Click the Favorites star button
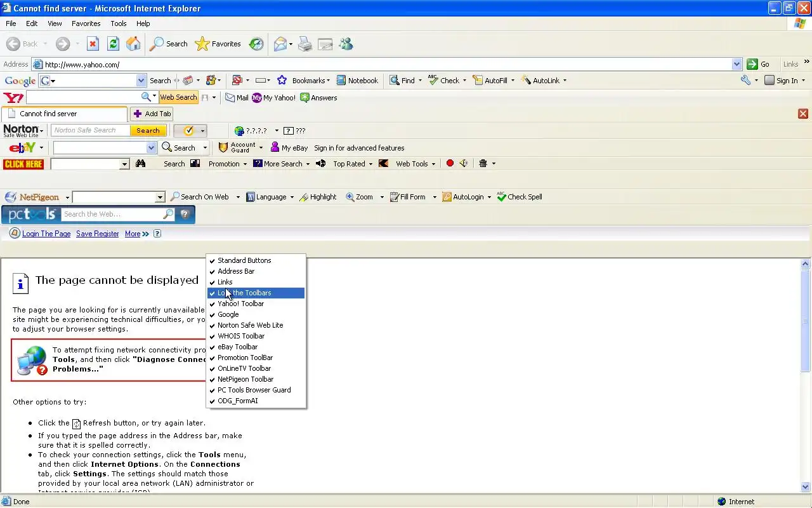The height and width of the screenshot is (508, 812). (x=218, y=44)
